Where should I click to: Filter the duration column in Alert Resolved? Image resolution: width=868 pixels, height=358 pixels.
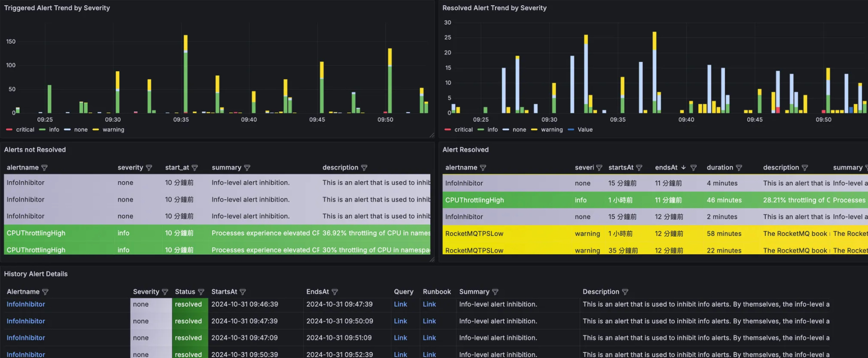pyautogui.click(x=739, y=168)
